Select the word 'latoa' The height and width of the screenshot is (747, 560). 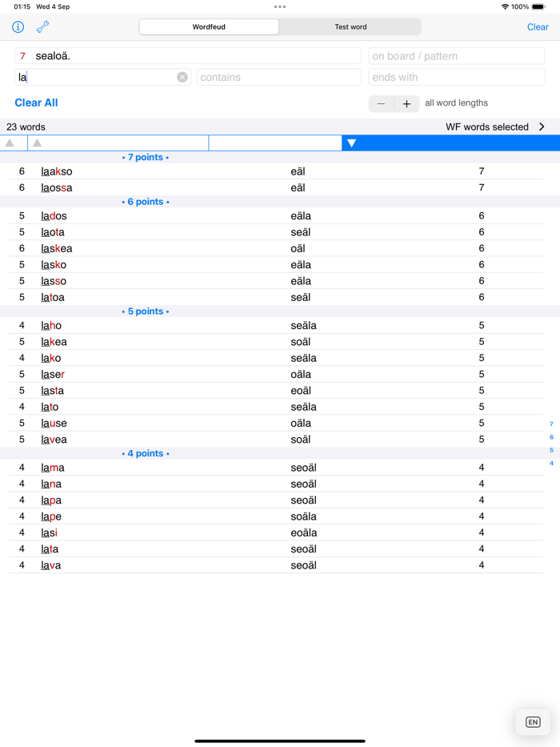(x=53, y=297)
